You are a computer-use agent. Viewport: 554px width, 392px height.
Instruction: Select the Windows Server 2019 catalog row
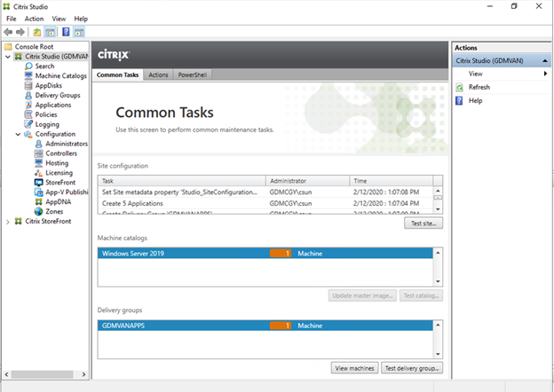(265, 254)
